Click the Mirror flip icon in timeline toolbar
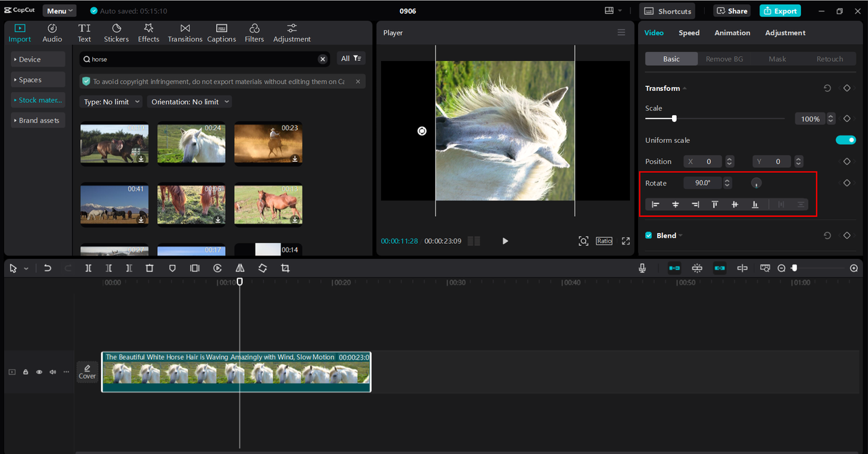868x454 pixels. tap(239, 268)
